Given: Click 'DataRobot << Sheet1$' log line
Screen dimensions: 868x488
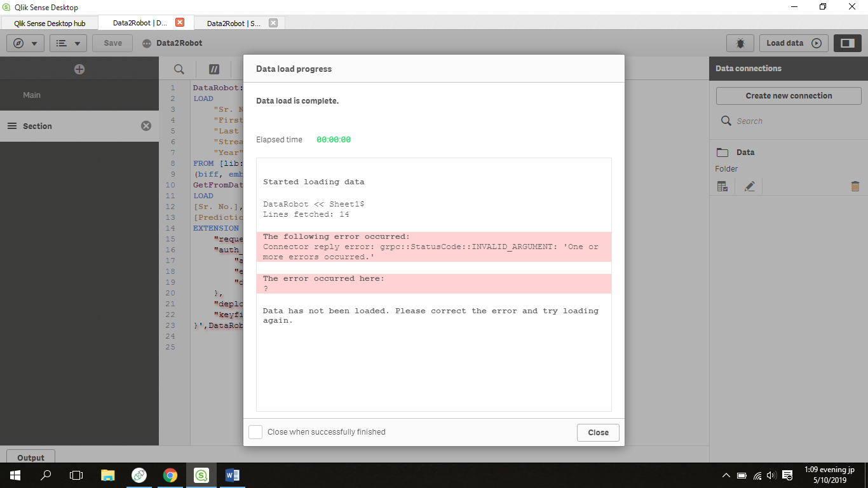Looking at the screenshot, I should click(313, 204).
